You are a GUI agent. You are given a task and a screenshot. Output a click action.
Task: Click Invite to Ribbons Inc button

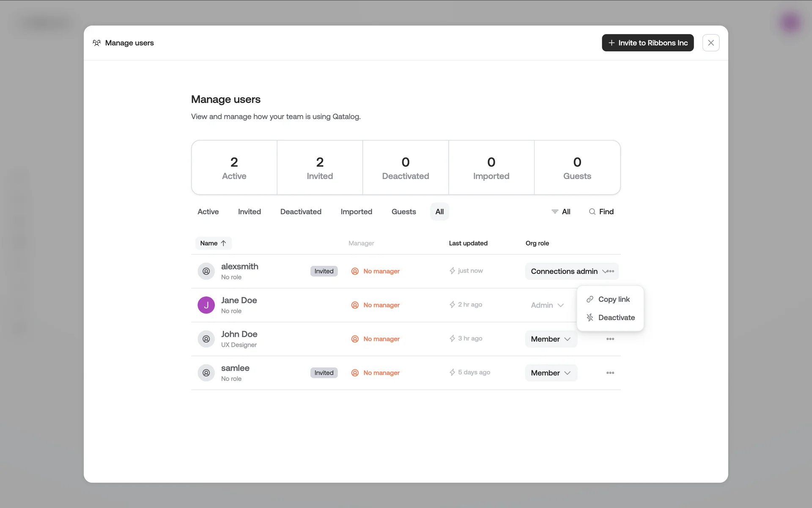click(x=647, y=43)
